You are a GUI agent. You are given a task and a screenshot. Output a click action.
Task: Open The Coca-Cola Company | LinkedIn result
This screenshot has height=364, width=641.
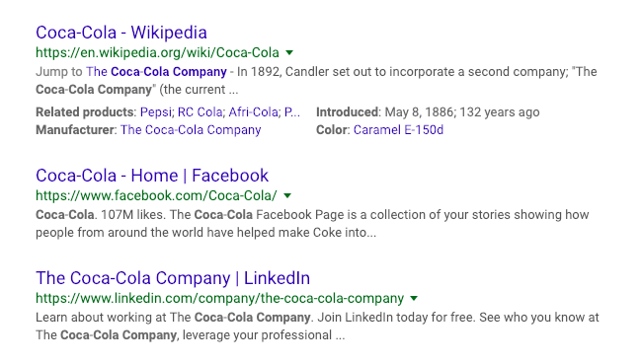[173, 278]
